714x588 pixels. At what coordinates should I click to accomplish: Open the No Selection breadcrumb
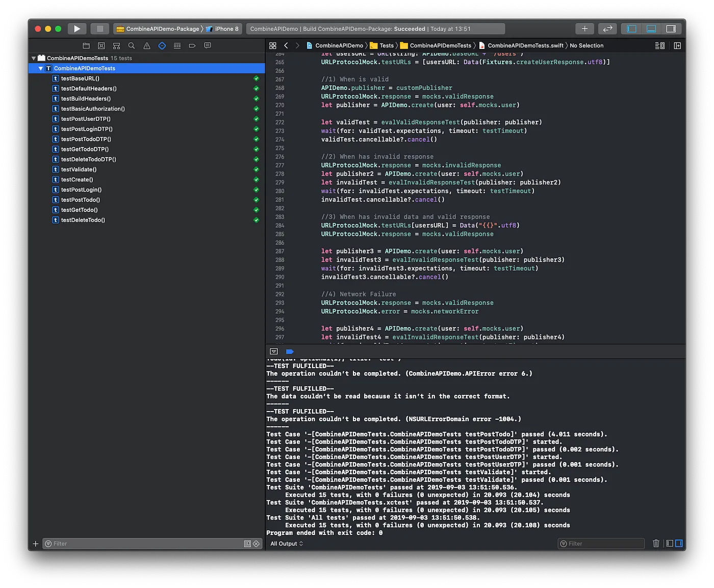(586, 45)
